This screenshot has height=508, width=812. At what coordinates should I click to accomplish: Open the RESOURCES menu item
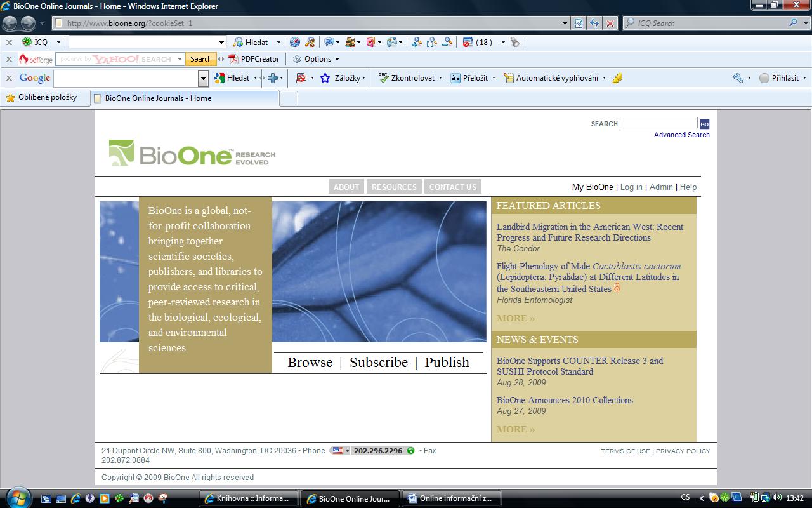click(x=394, y=187)
